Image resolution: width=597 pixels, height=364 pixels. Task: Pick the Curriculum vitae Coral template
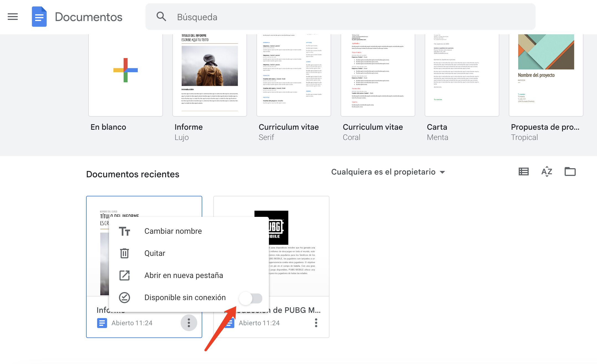378,75
